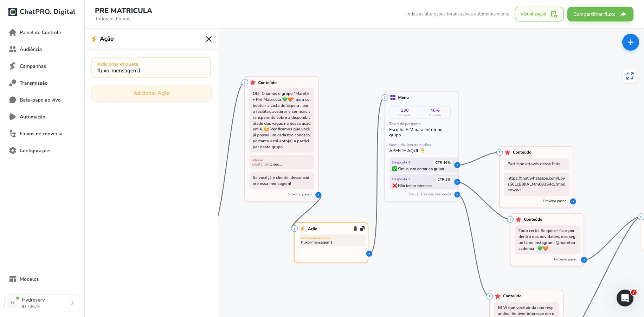The image size is (644, 317).
Task: Open the chat support widget
Action: point(625,298)
